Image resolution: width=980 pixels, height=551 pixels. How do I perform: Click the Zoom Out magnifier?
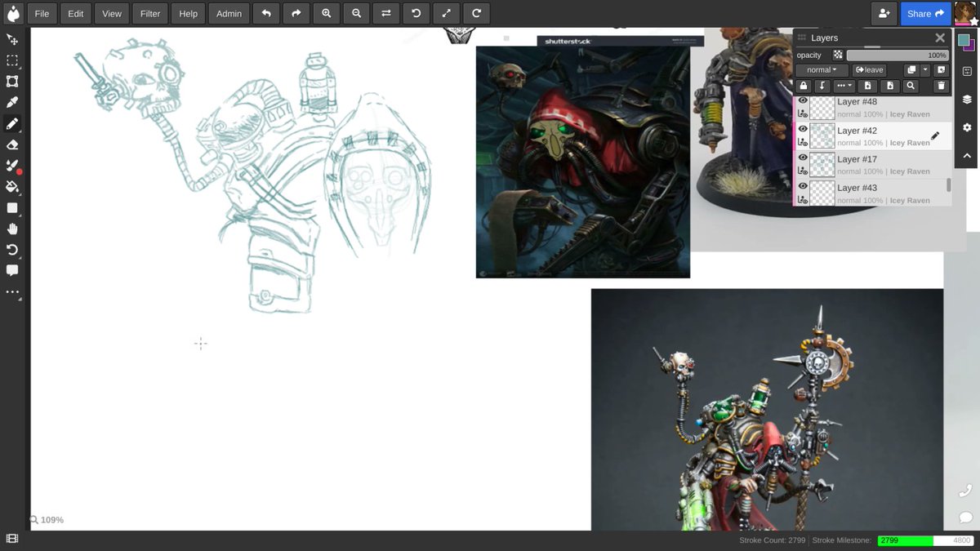356,13
